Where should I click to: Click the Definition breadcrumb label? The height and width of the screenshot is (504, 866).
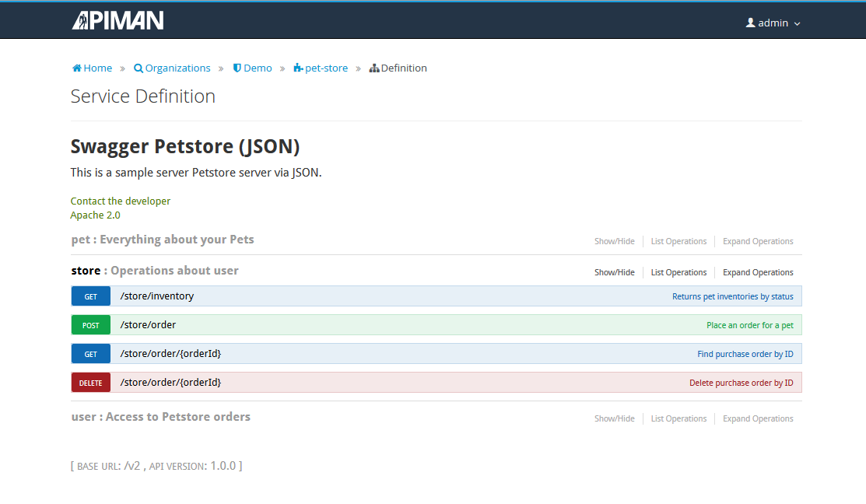click(x=404, y=68)
